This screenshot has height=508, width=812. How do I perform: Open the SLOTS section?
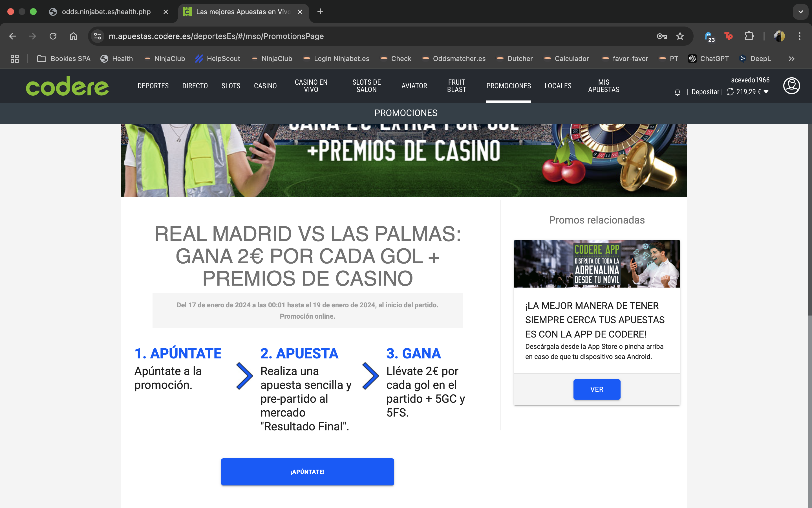231,86
